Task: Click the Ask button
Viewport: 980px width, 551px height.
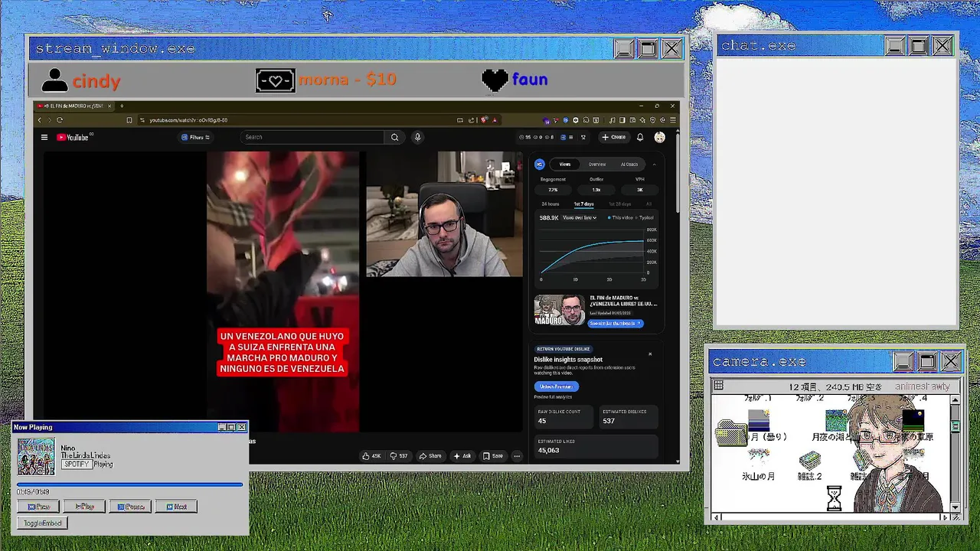Action: coord(462,456)
